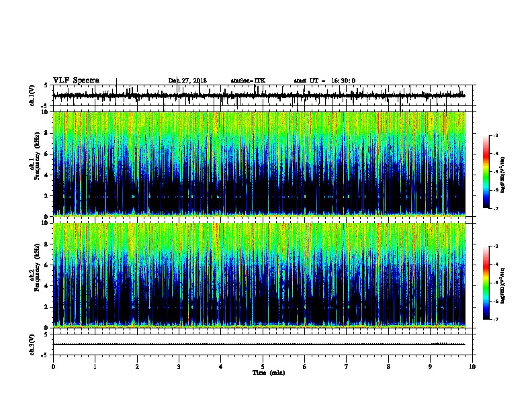Click the "4" kHz tick of ch.2 spectrogram
Screen dimensions: 532x411
47,286
